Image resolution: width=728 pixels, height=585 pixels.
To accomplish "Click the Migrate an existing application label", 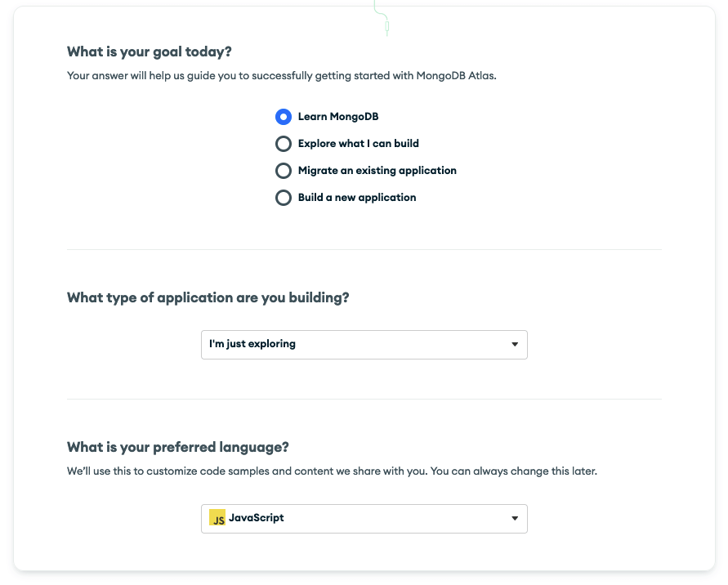I will (x=377, y=171).
